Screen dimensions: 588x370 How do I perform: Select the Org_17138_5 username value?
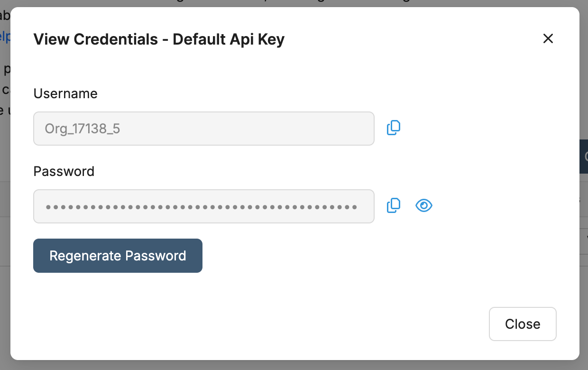point(83,129)
